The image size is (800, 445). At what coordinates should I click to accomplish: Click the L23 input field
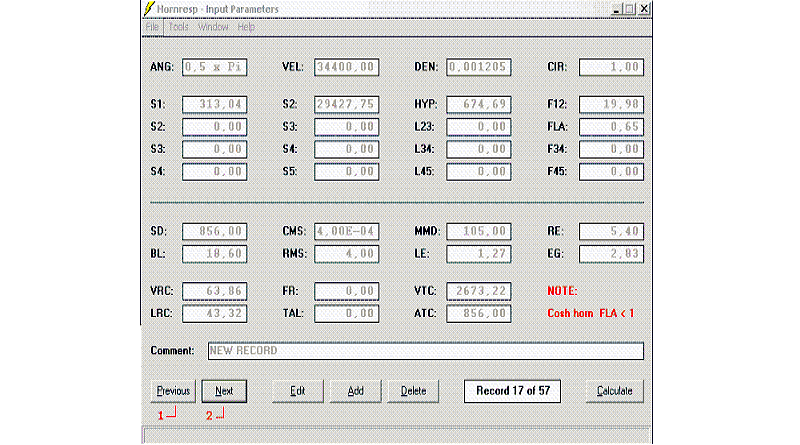click(x=479, y=127)
